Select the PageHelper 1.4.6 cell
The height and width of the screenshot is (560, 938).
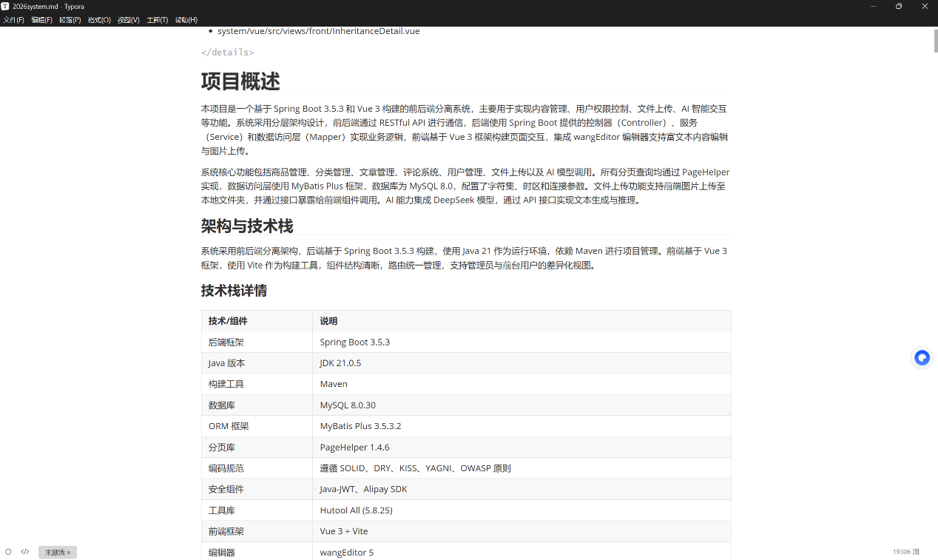(522, 447)
